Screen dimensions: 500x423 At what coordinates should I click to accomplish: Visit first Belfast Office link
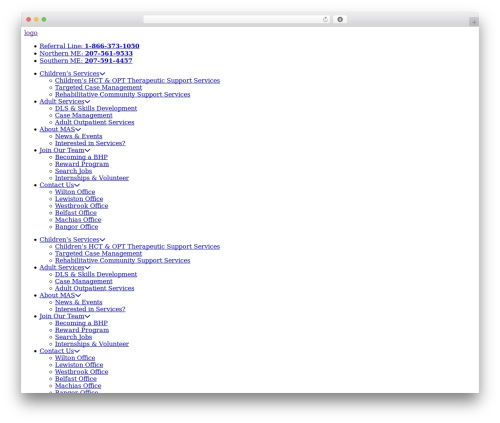pos(76,213)
